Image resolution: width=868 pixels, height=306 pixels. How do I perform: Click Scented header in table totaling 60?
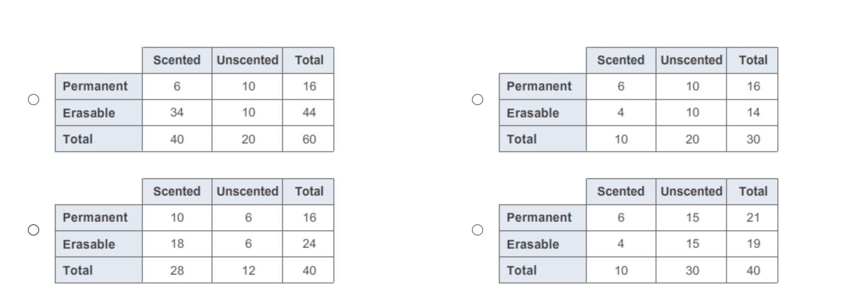click(x=177, y=60)
